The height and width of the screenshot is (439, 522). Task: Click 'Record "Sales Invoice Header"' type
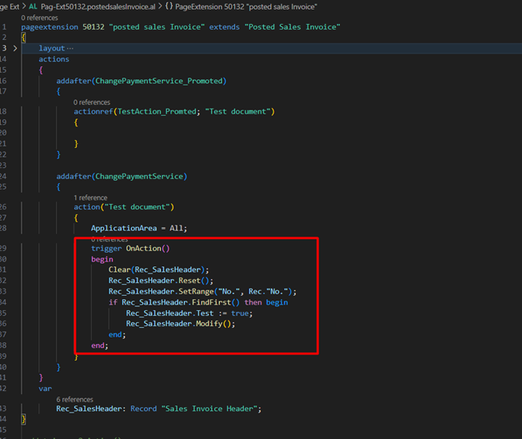point(194,409)
